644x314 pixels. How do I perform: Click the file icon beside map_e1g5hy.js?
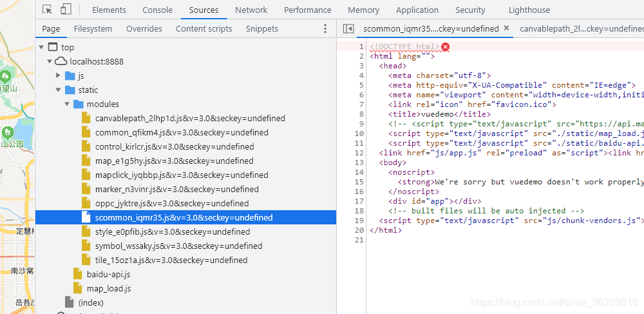(x=86, y=161)
